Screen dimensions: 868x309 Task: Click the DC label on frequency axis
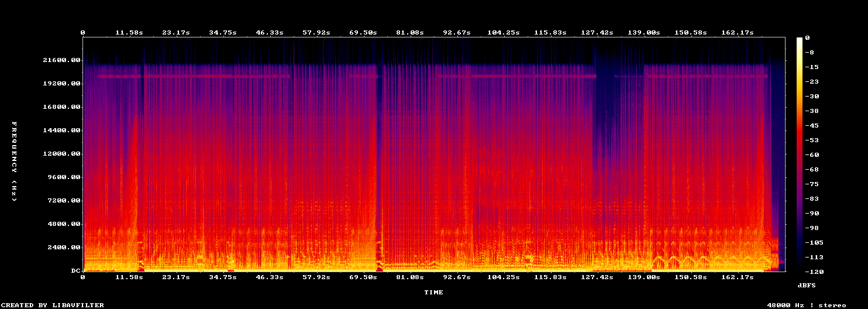point(76,271)
